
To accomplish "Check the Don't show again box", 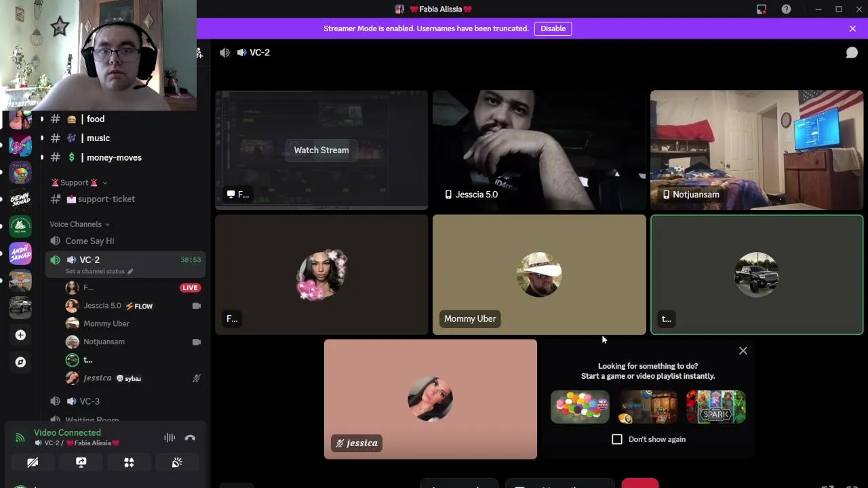I will point(617,439).
